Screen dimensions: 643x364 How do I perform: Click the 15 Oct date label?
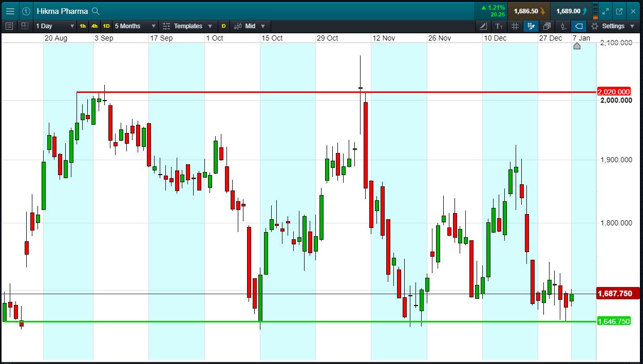[272, 38]
